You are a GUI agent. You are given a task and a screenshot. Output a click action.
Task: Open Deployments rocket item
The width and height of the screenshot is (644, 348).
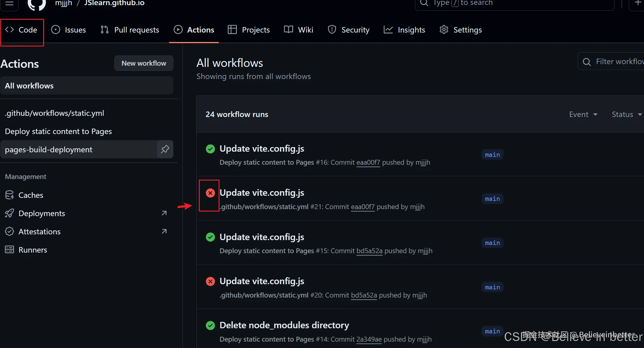[x=41, y=213]
